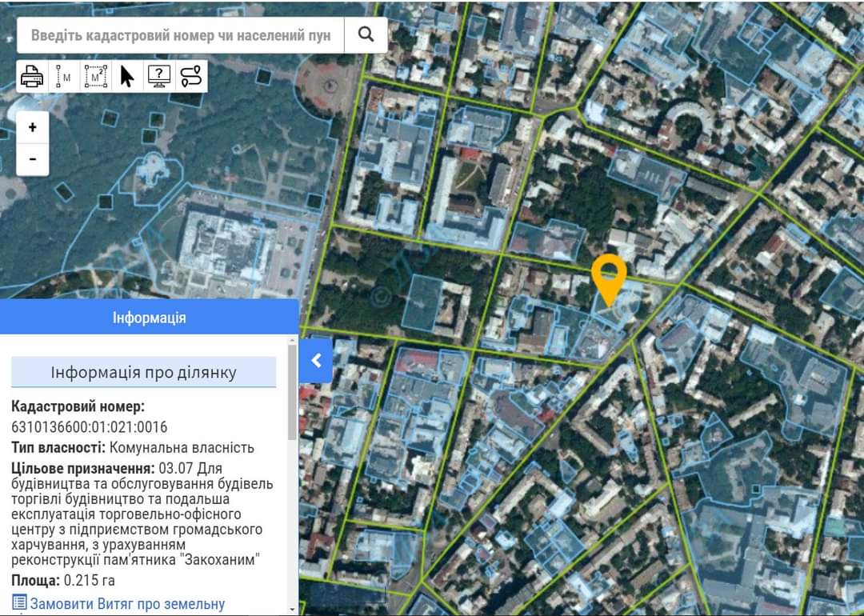The width and height of the screenshot is (864, 616).
Task: Activate the arrow pointer selection tool
Action: pyautogui.click(x=127, y=76)
